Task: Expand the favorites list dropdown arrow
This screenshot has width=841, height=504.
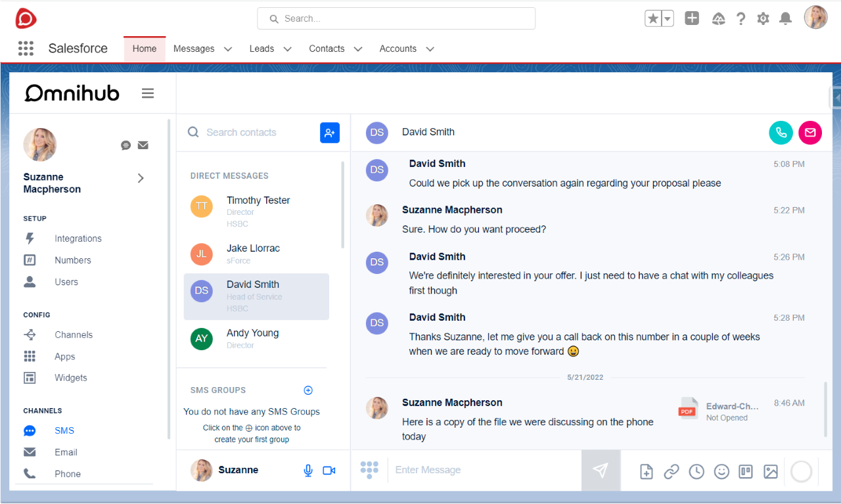Action: (668, 18)
